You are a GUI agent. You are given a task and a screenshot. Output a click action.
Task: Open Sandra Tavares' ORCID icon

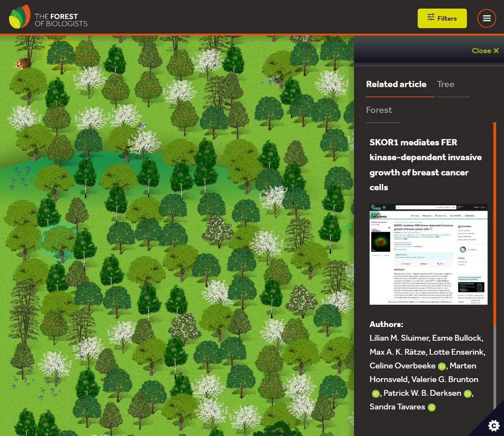click(x=431, y=407)
